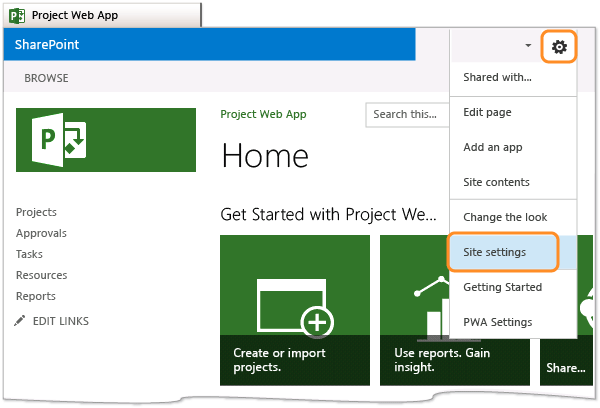Click the Home page title
This screenshot has width=600, height=408.
pyautogui.click(x=265, y=156)
